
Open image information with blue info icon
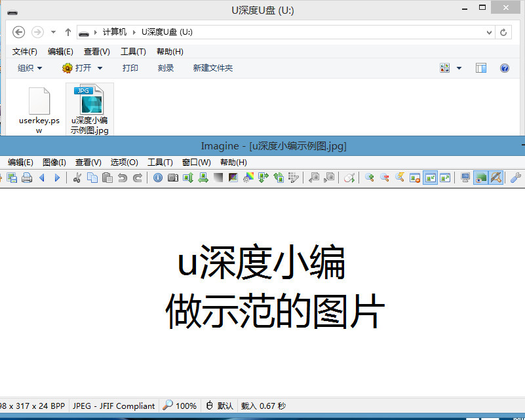click(158, 178)
